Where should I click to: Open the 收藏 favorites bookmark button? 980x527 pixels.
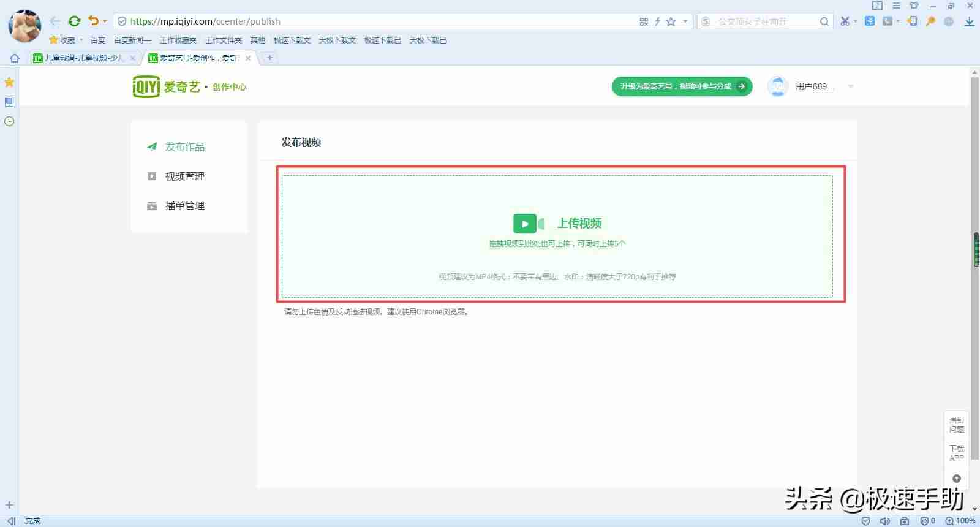(62, 40)
